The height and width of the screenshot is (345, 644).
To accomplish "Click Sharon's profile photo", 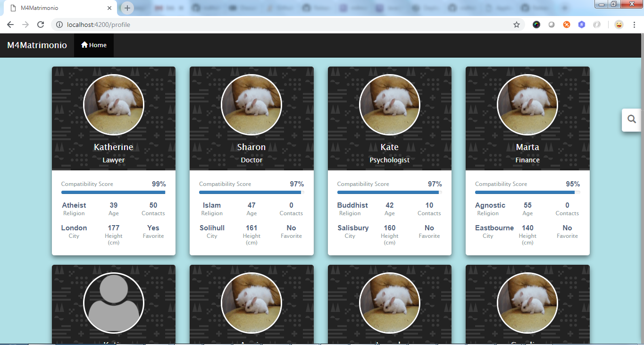I will coord(251,105).
